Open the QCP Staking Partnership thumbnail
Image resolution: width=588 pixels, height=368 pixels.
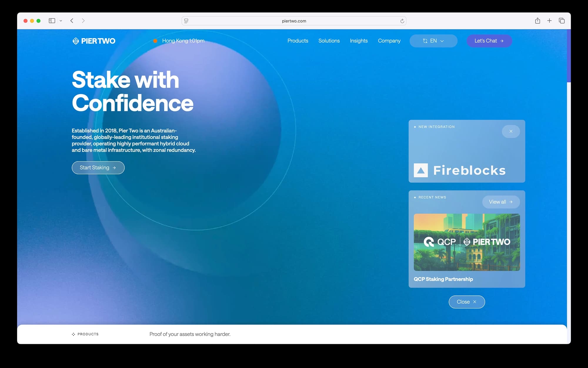467,242
